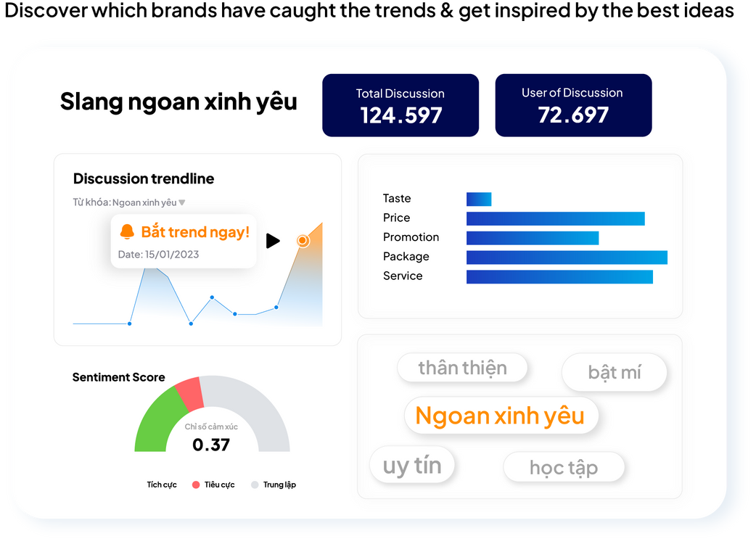Click the Slang ngoan xinh yêu heading
The height and width of the screenshot is (544, 756).
(178, 102)
